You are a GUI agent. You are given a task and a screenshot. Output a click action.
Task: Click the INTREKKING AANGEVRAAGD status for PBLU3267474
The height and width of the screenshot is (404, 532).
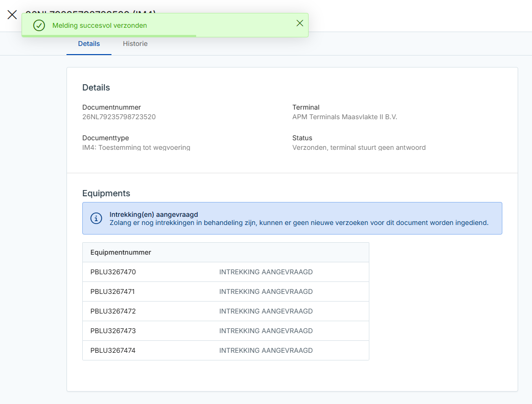pyautogui.click(x=266, y=351)
